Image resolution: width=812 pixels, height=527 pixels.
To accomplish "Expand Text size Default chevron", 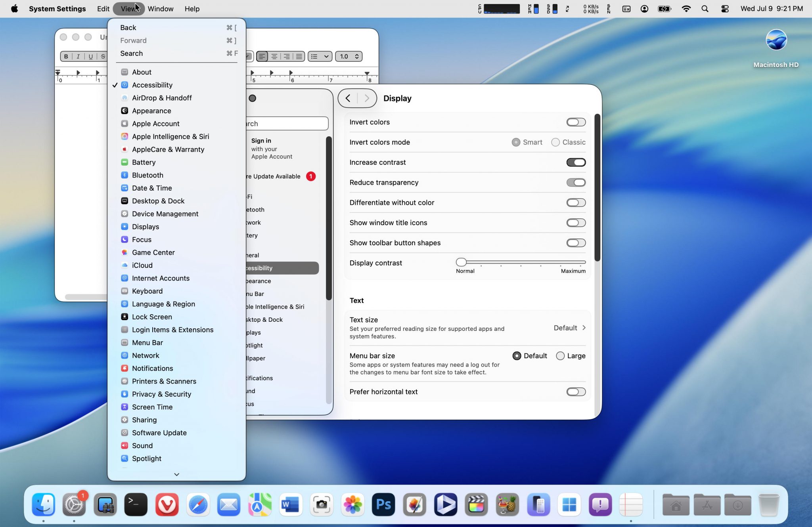I will (584, 328).
